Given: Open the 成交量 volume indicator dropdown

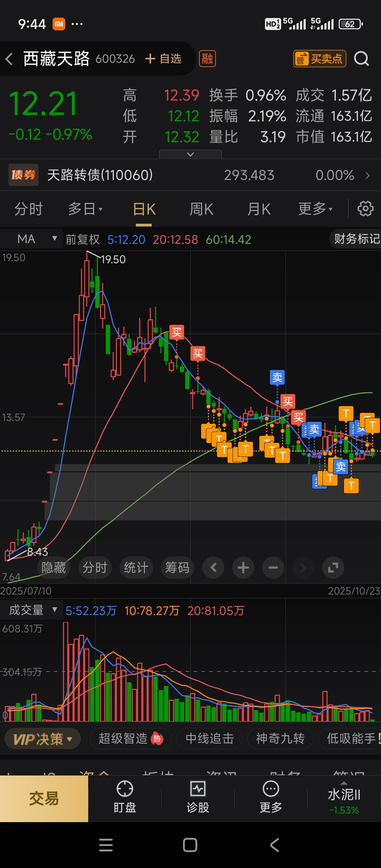Looking at the screenshot, I should pos(32,610).
